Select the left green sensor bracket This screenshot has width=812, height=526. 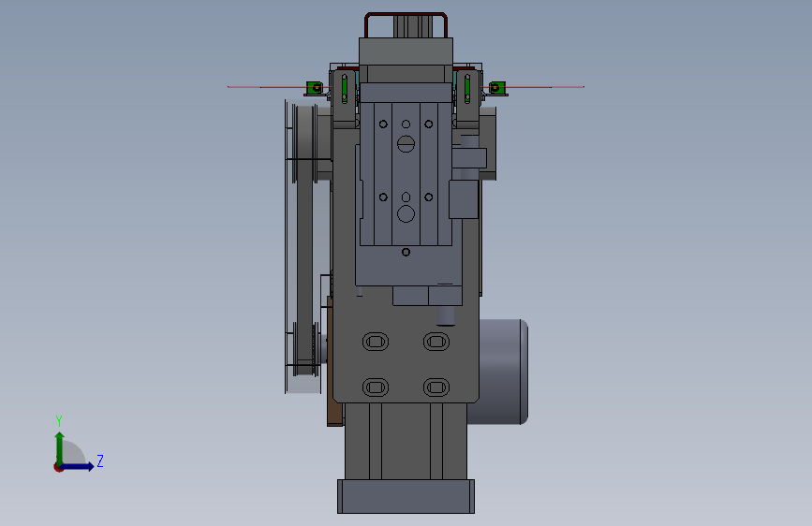(315, 88)
